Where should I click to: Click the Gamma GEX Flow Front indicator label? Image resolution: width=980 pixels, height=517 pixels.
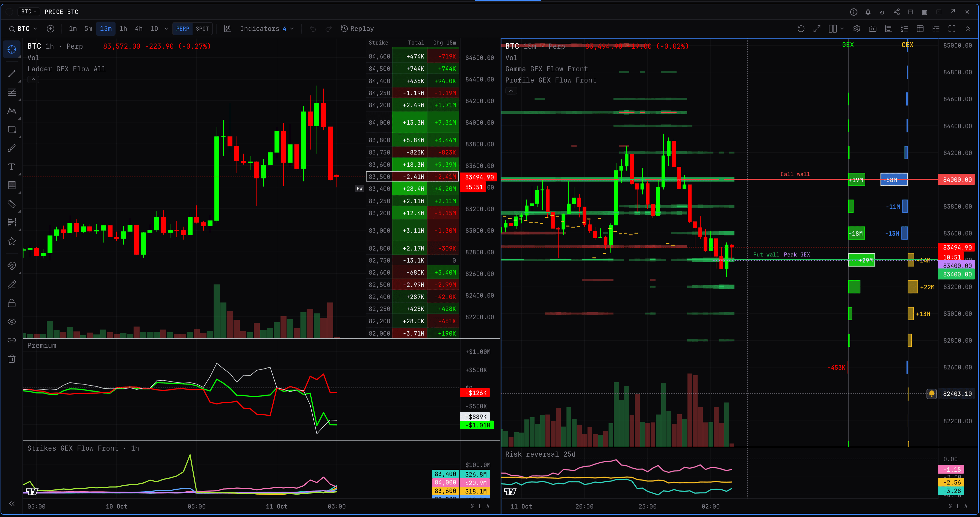point(546,69)
